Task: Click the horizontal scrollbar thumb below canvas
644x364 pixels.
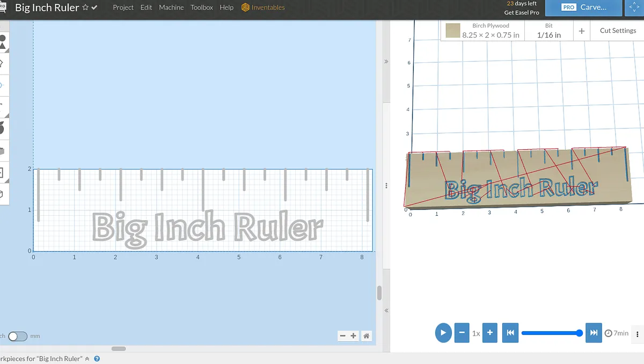Action: point(119,348)
